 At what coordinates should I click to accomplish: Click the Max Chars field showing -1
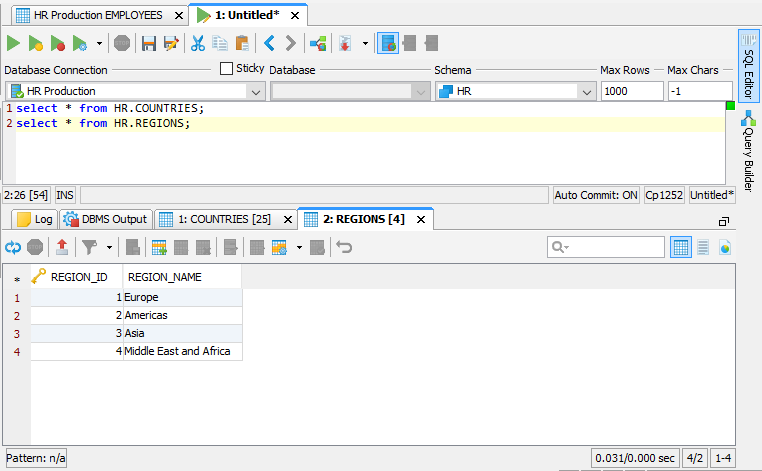tap(700, 91)
